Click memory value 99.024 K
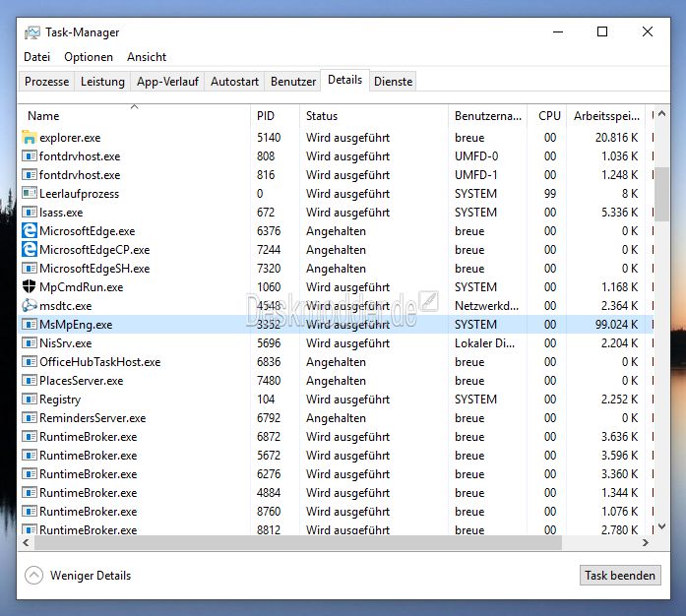686x616 pixels. (x=616, y=325)
